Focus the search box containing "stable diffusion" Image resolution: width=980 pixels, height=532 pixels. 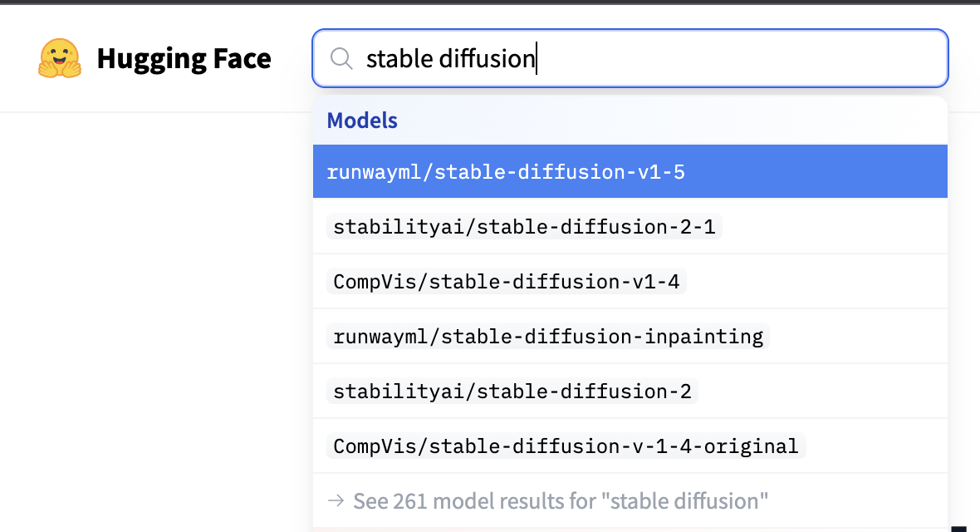click(x=630, y=58)
